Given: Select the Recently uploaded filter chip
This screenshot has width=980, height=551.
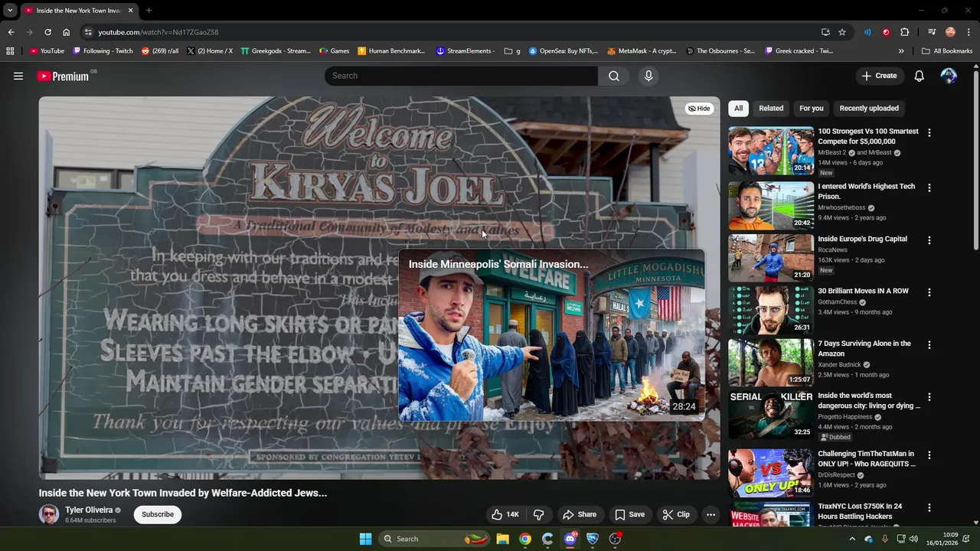Looking at the screenshot, I should pyautogui.click(x=869, y=108).
